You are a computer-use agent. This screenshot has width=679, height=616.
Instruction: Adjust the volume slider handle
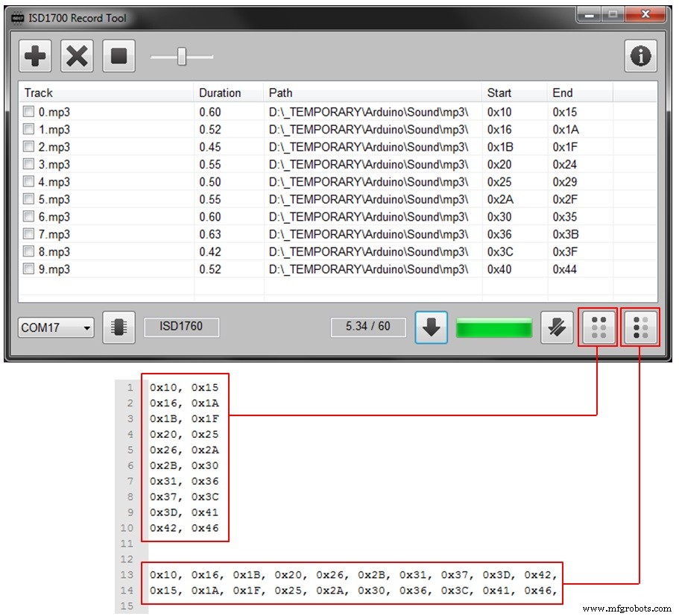point(181,55)
